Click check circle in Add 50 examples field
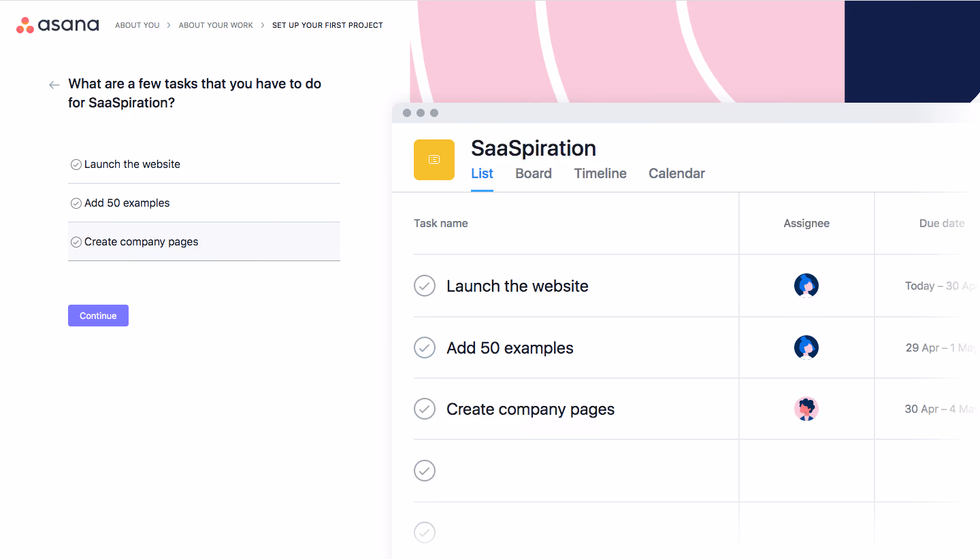980x559 pixels. [76, 203]
